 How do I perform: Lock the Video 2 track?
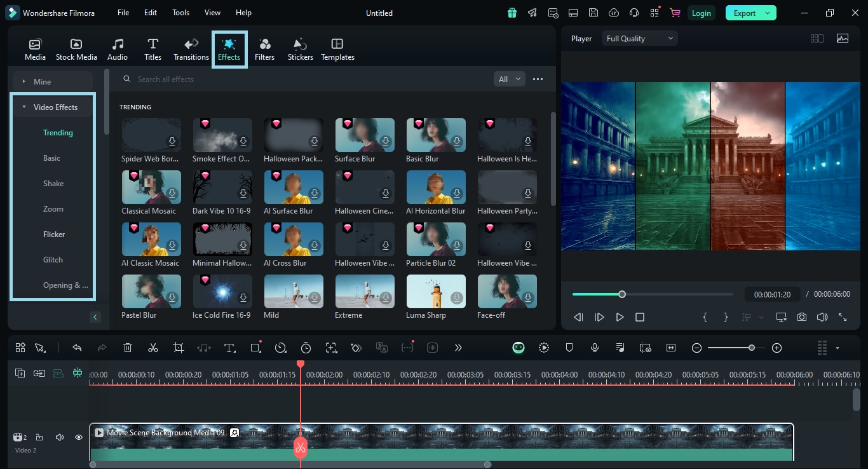tap(39, 437)
